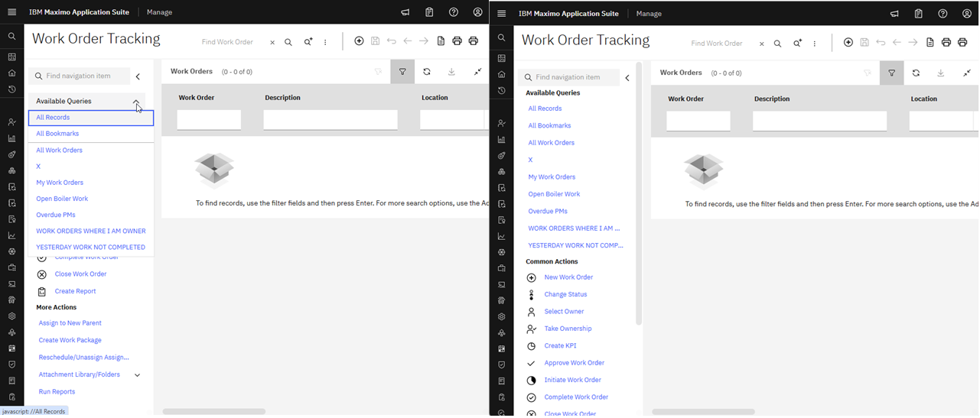The height and width of the screenshot is (418, 980).
Task: Click minimize arrows icon in right table header
Action: (x=966, y=73)
